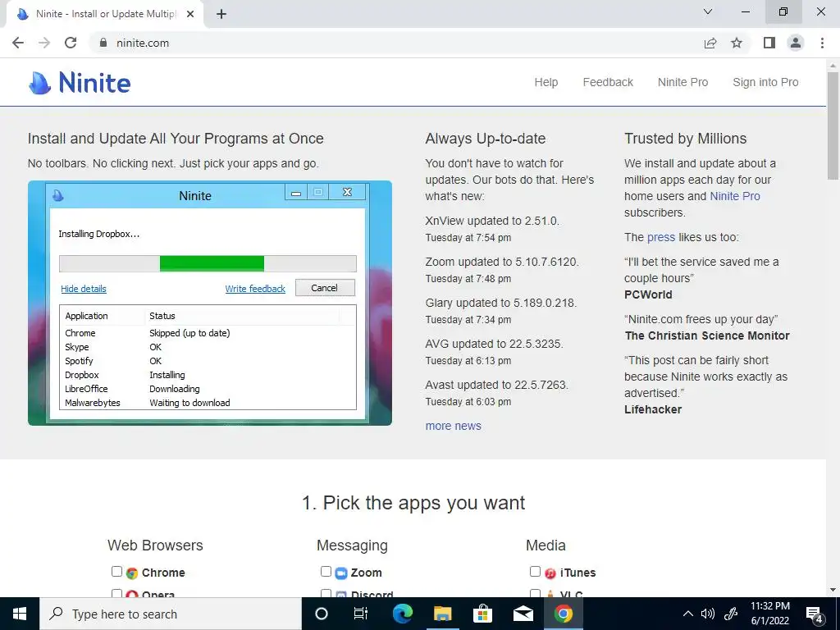
Task: Click Write feedback in the installer illustration
Action: (255, 289)
